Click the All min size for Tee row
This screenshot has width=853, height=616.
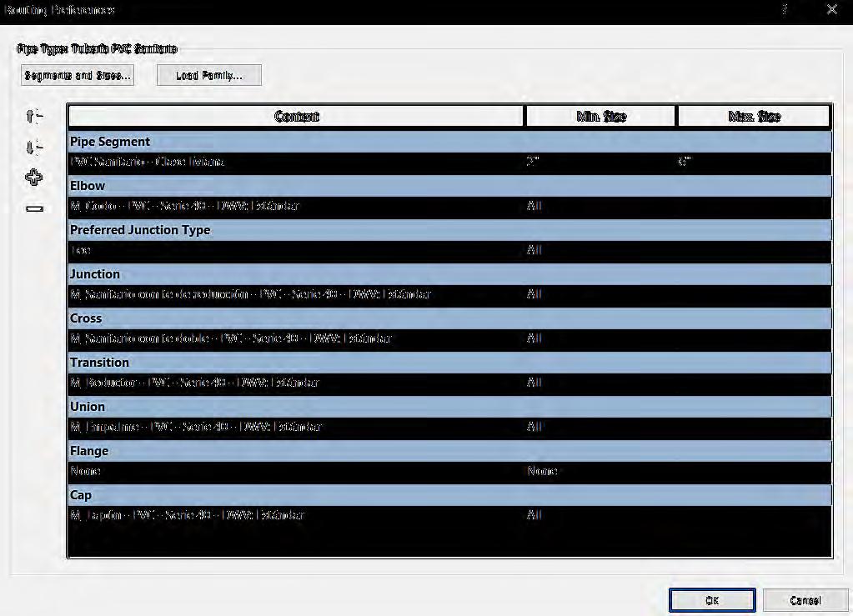[600, 251]
